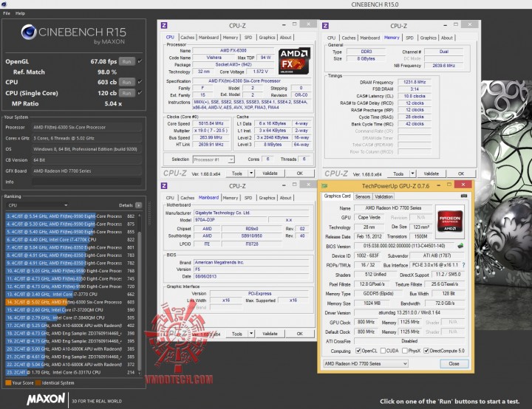Run the CPU Single Core benchmark
The height and width of the screenshot is (409, 532).
tap(126, 92)
